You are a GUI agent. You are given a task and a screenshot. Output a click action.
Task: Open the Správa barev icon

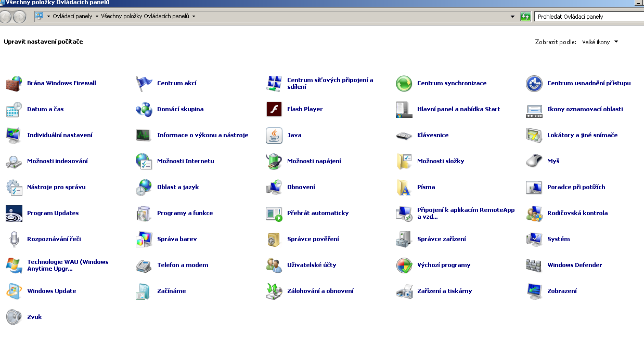pos(144,239)
